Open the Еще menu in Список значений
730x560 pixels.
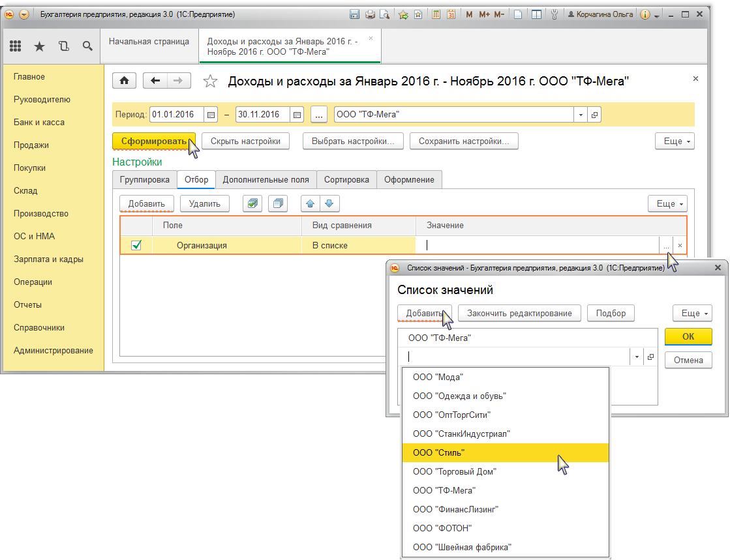pyautogui.click(x=692, y=313)
